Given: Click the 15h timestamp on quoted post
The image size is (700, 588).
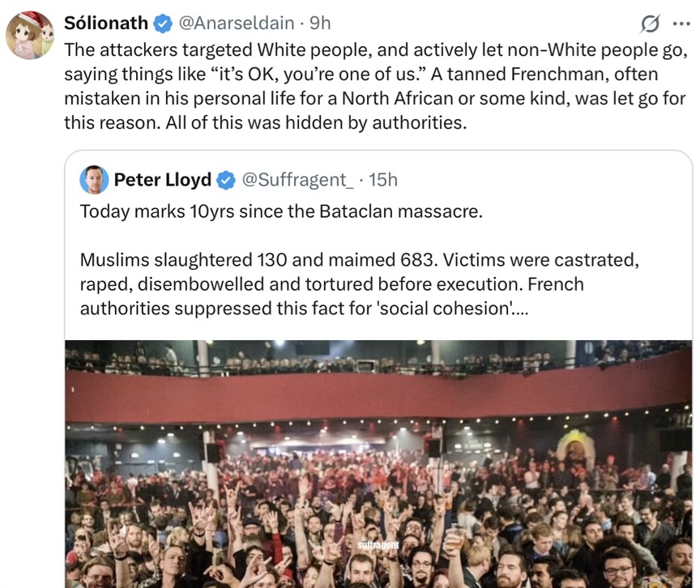Looking at the screenshot, I should (383, 179).
